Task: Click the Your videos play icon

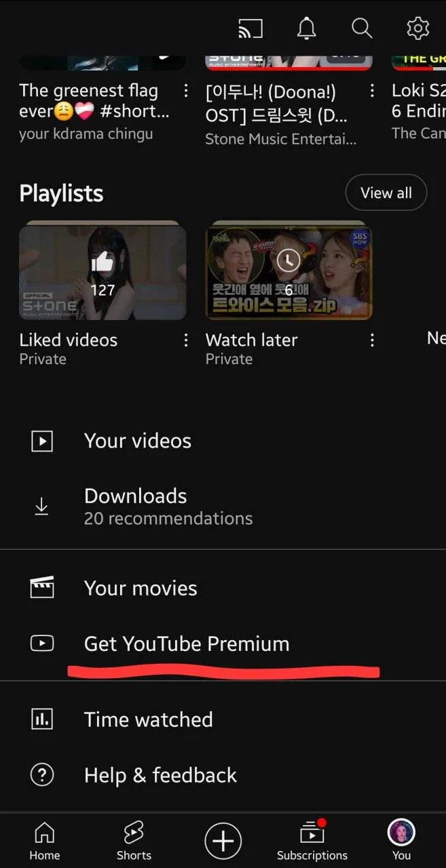Action: pyautogui.click(x=42, y=441)
